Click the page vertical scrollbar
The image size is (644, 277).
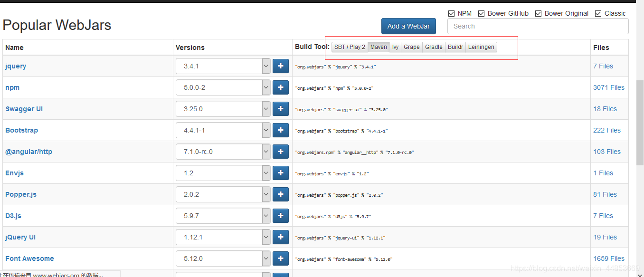pos(640,123)
